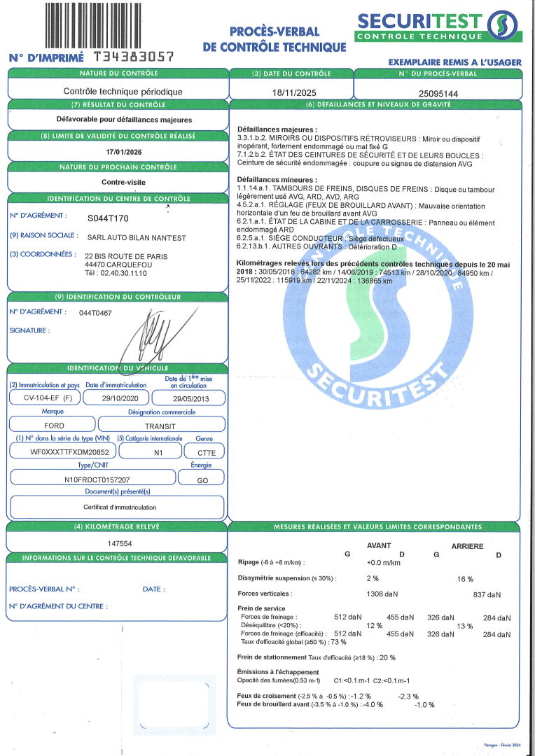
Task: Click the recorded mileage value 147554
Action: click(119, 542)
